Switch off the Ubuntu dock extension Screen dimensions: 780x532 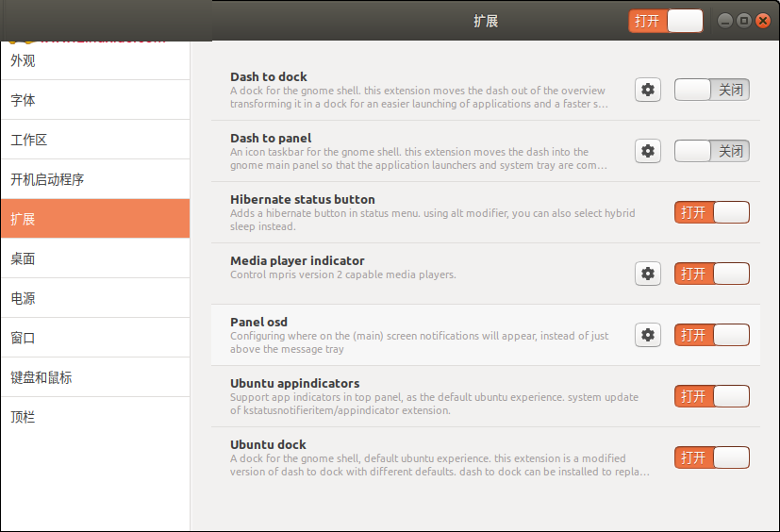[711, 457]
